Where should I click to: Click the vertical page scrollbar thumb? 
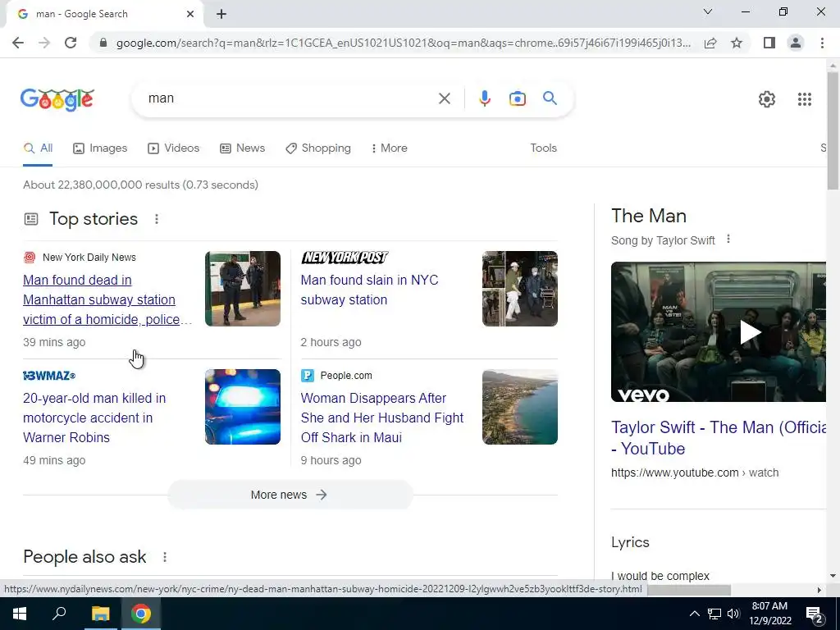tap(833, 130)
